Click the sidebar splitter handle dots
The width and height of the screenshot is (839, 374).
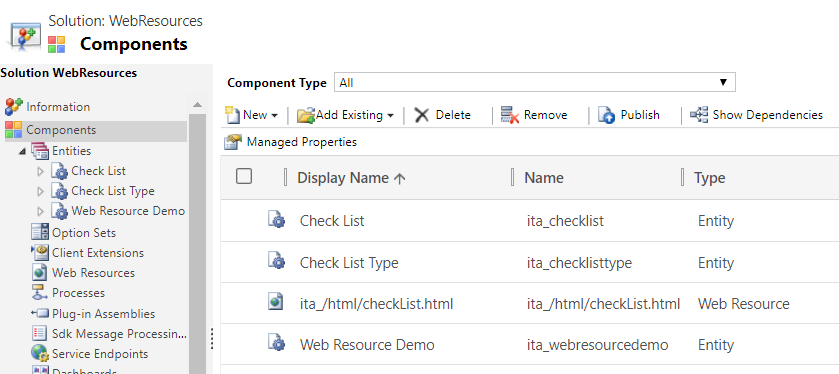(x=212, y=338)
